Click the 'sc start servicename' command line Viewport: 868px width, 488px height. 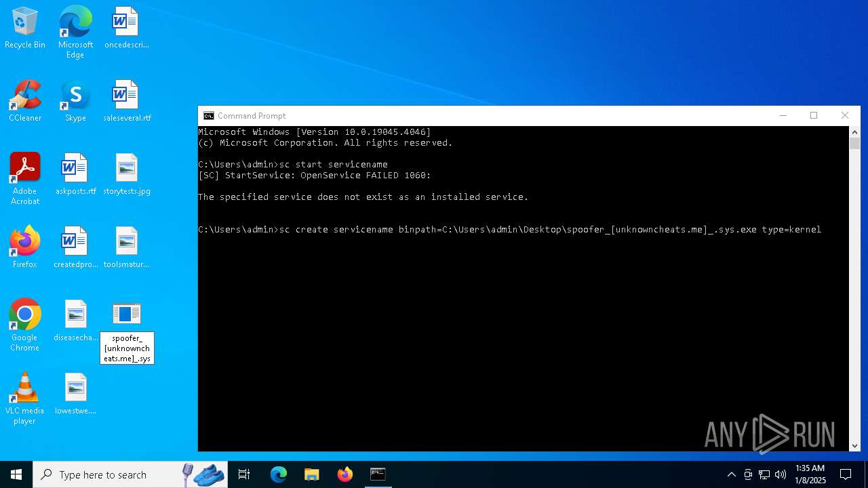point(293,165)
